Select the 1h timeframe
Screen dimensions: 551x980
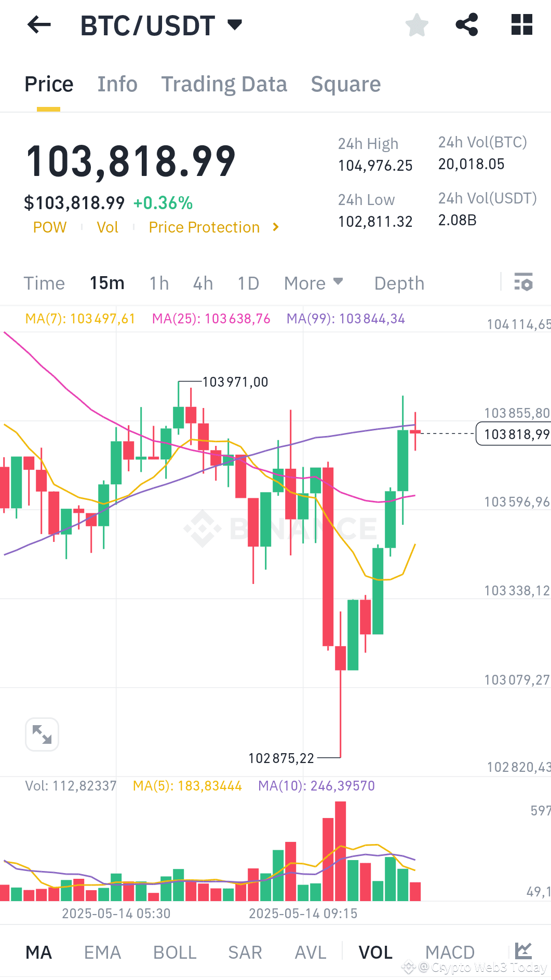click(x=159, y=283)
